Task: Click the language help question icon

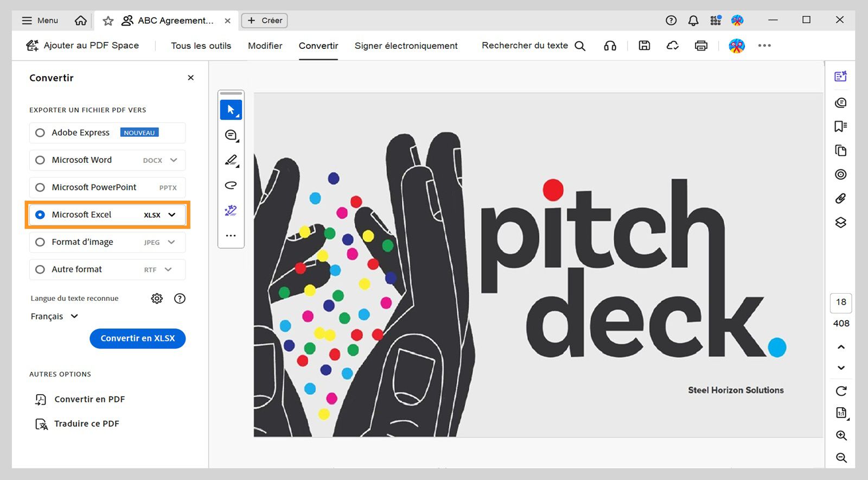Action: click(180, 298)
